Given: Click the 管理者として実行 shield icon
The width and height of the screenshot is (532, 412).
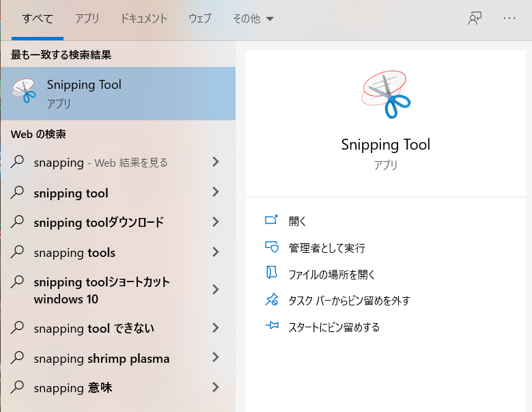Looking at the screenshot, I should coord(272,247).
